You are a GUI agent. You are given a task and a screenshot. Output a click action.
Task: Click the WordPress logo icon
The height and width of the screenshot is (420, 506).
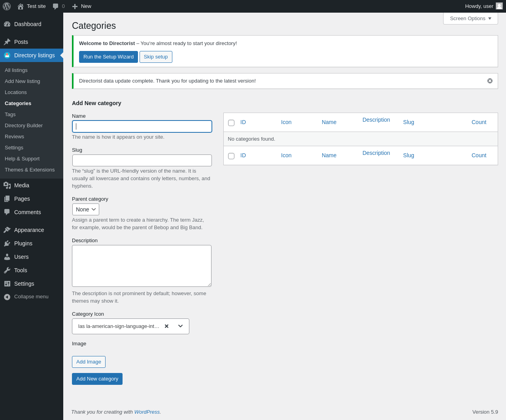7,6
